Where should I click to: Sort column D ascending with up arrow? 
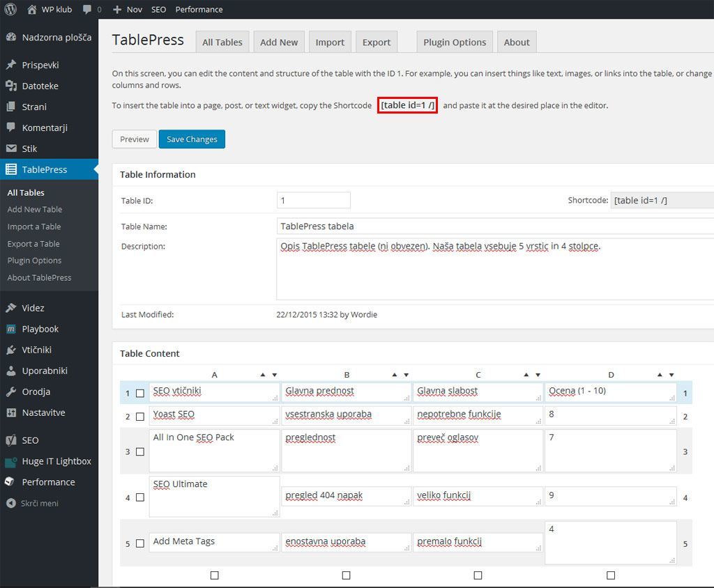660,375
